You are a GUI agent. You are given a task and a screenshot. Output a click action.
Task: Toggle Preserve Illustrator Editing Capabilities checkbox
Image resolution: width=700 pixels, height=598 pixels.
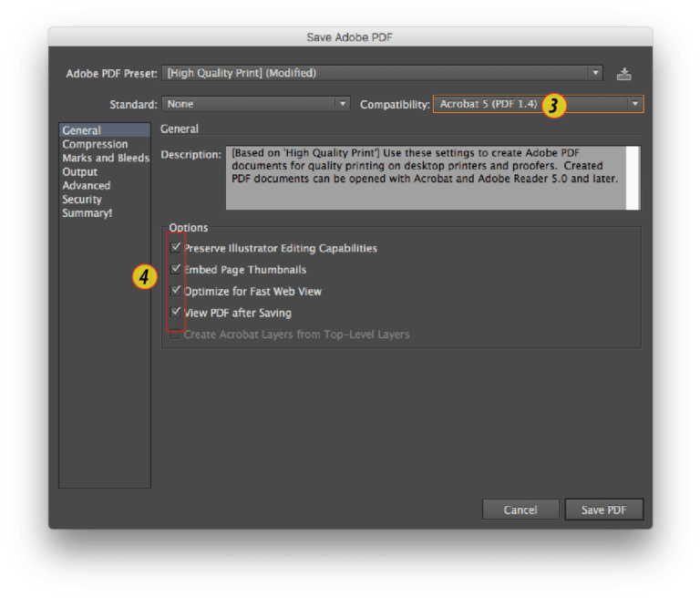[175, 247]
